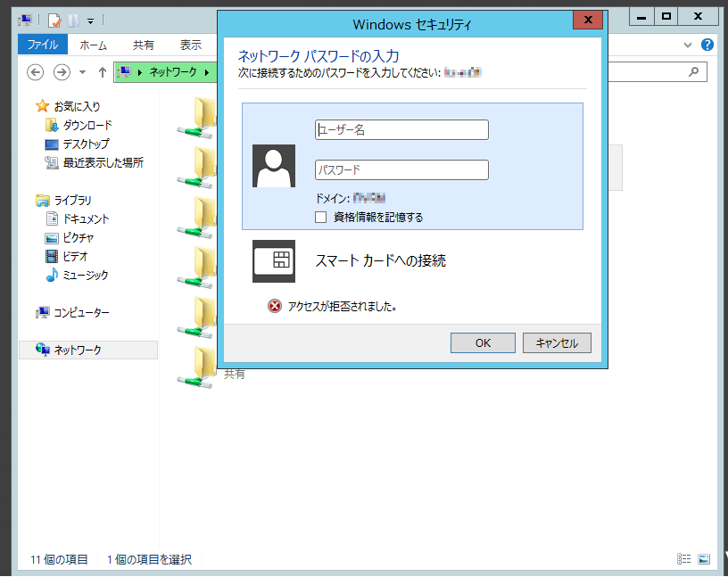The width and height of the screenshot is (728, 577).
Task: Click the new folder quick access icon
Action: (74, 21)
